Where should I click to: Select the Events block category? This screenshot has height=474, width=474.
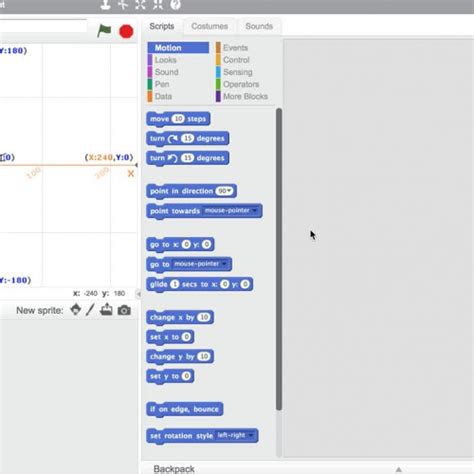point(235,48)
